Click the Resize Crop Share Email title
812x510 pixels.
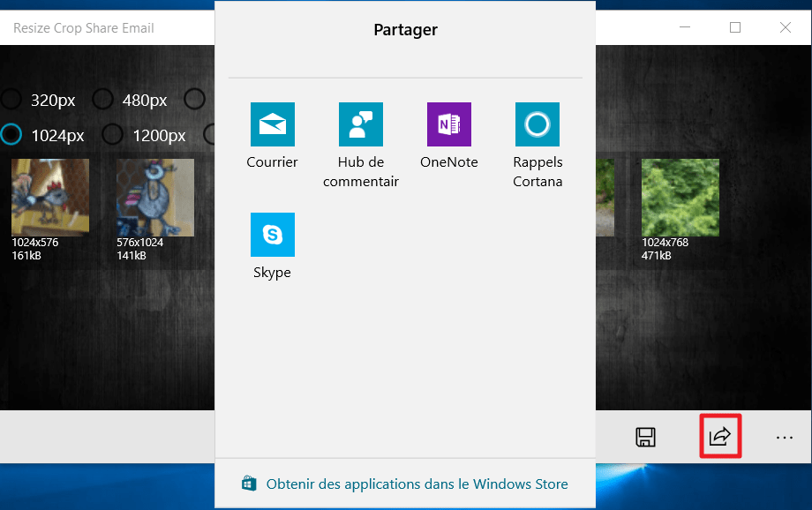coord(83,28)
